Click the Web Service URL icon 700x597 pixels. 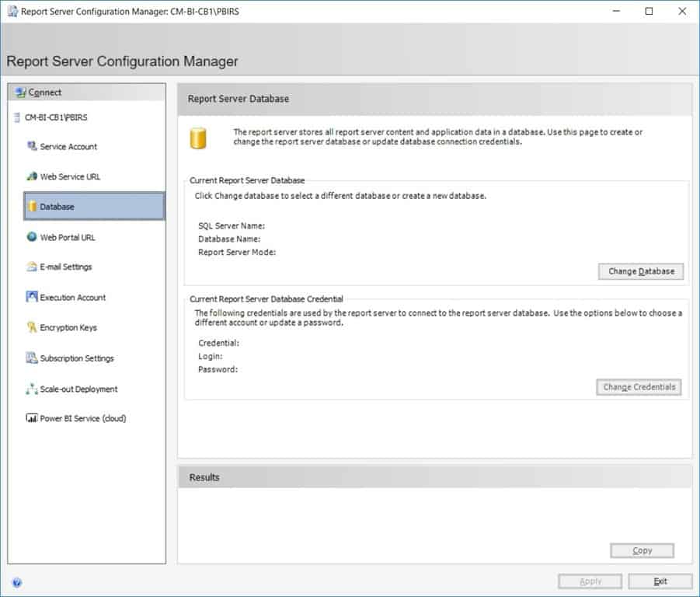pyautogui.click(x=32, y=176)
